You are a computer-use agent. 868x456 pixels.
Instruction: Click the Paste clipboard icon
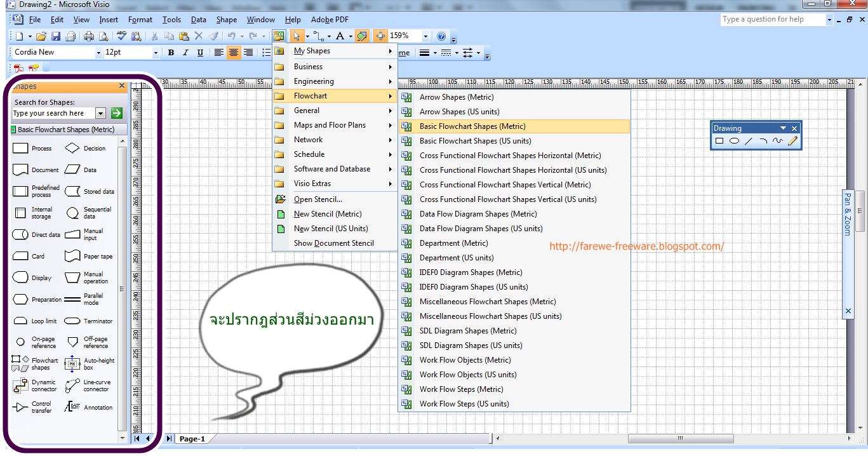coord(184,36)
